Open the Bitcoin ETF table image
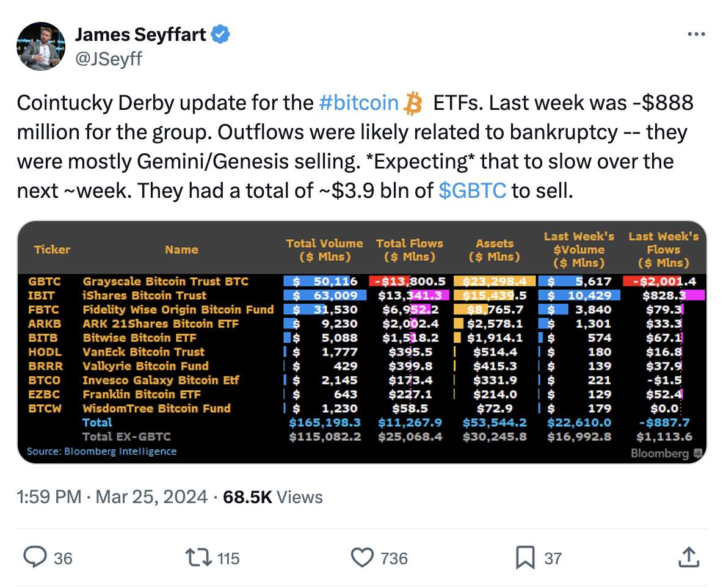Screen dimensions: 726x588 (362, 342)
